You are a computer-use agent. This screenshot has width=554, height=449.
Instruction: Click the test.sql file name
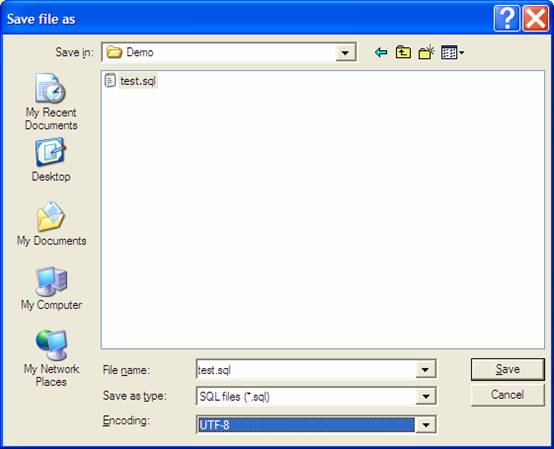[x=138, y=81]
